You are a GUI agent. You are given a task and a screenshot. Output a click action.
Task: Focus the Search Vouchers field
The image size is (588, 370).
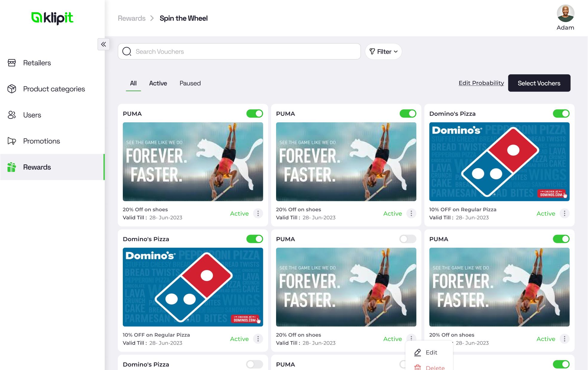coord(239,51)
